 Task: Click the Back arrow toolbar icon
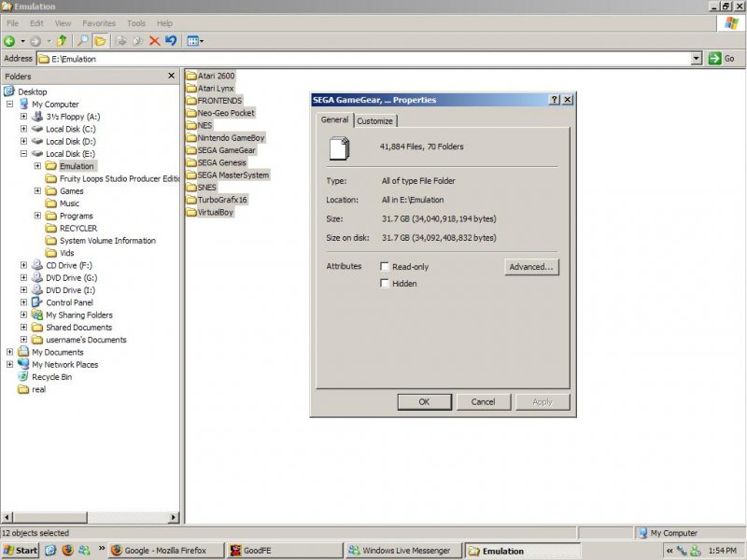point(9,41)
